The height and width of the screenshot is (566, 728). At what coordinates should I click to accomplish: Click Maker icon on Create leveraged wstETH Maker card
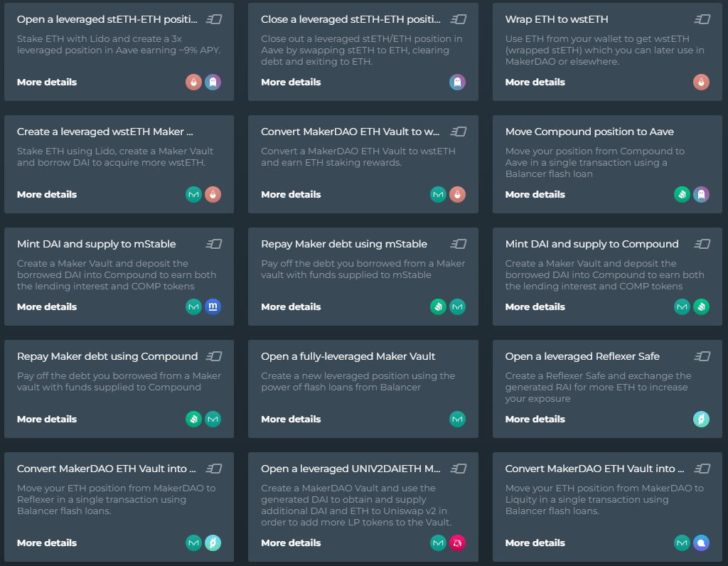[193, 195]
